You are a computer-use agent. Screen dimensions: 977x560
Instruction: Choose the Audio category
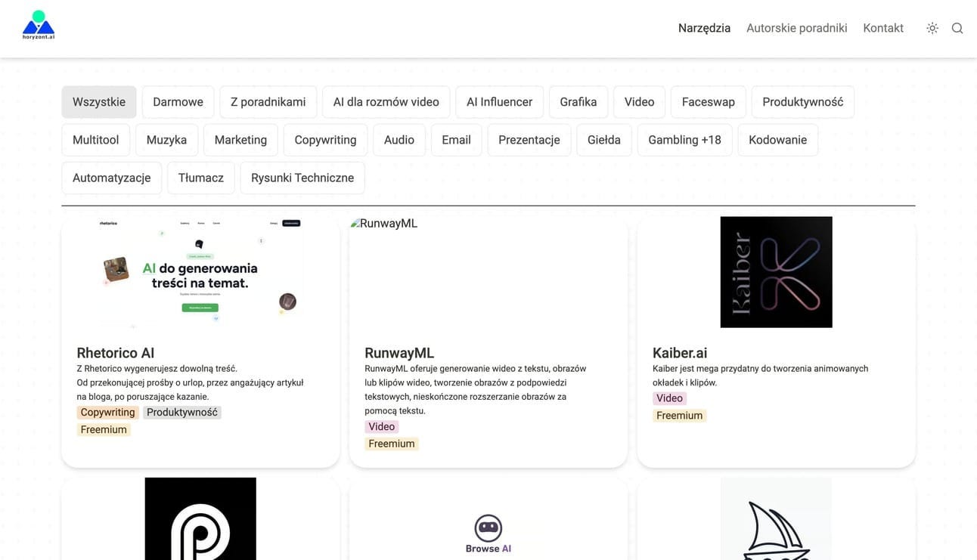pyautogui.click(x=399, y=140)
